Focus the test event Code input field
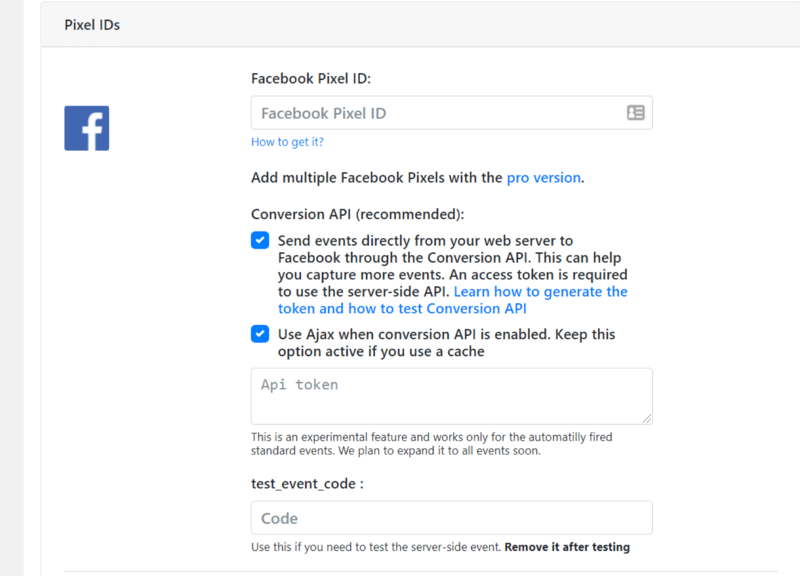This screenshot has width=800, height=576. coord(451,518)
